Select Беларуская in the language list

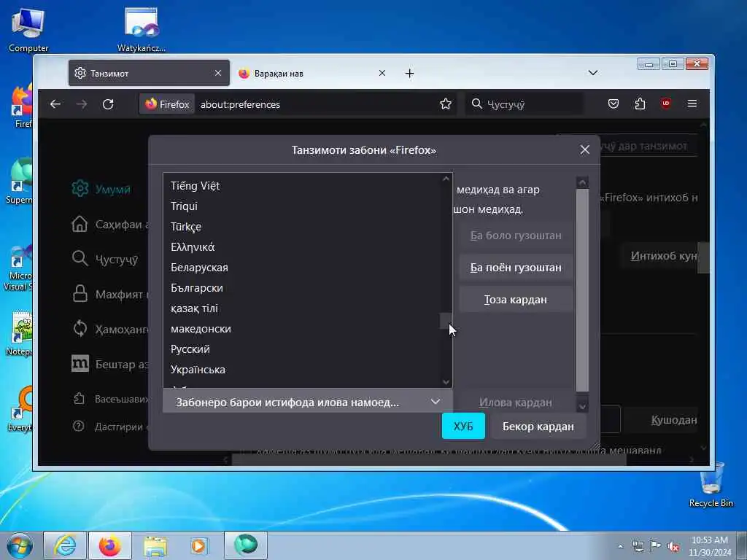coord(302,268)
